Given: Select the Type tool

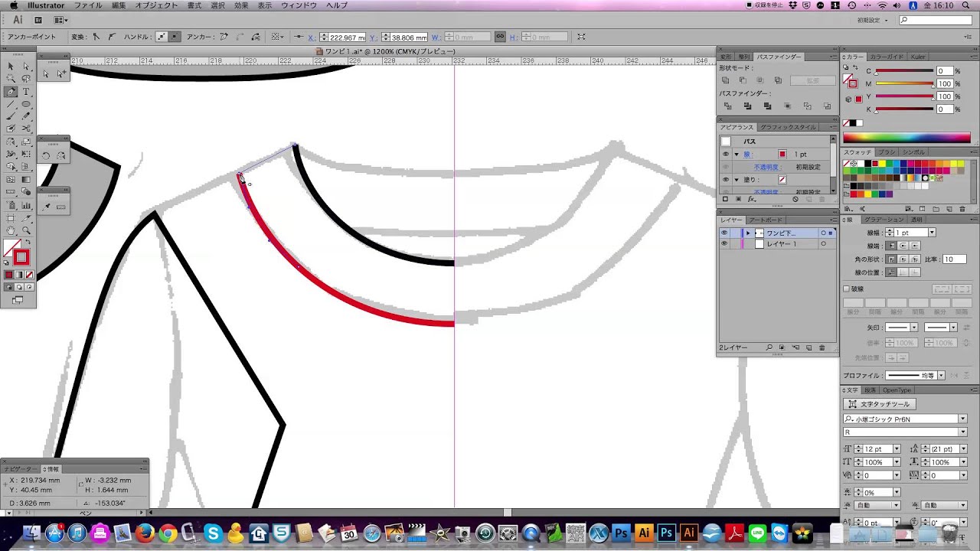Looking at the screenshot, I should [x=26, y=91].
